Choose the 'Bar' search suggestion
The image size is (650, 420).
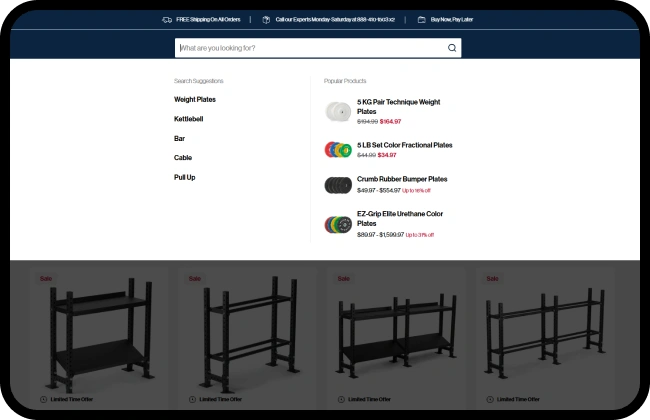[179, 138]
